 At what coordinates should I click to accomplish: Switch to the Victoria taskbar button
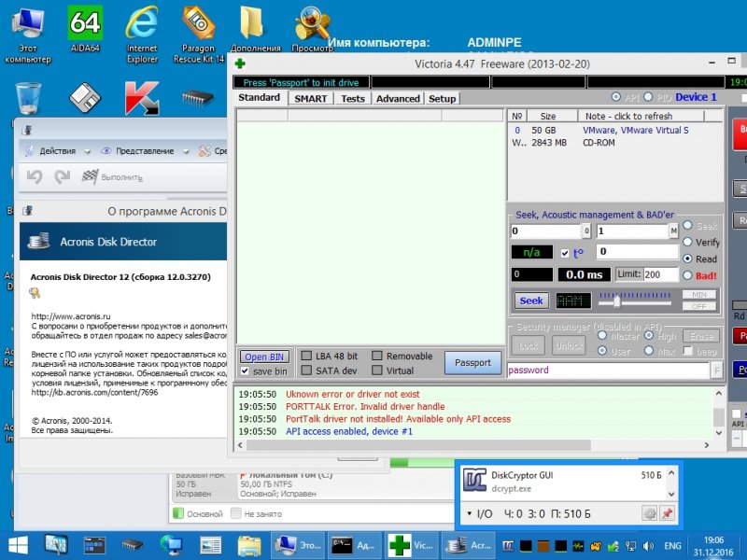tap(411, 545)
